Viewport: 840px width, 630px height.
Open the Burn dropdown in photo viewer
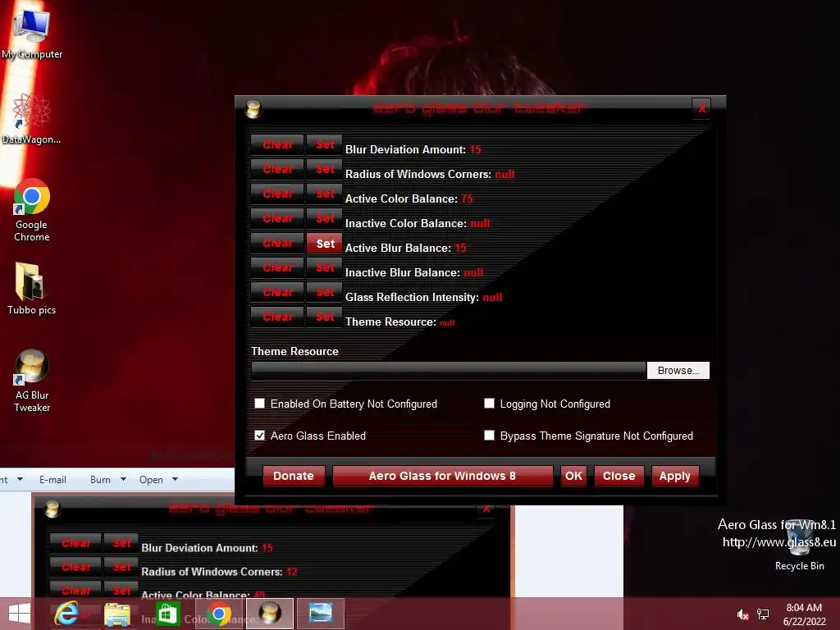click(107, 479)
